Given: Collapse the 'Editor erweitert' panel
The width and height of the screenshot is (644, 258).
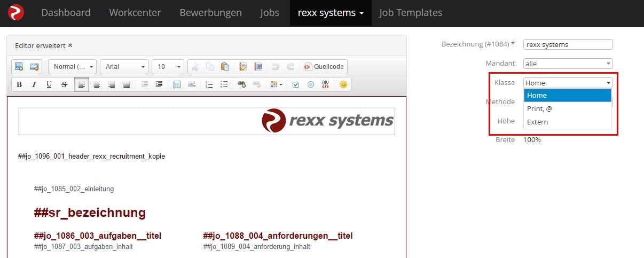Looking at the screenshot, I should 44,46.
